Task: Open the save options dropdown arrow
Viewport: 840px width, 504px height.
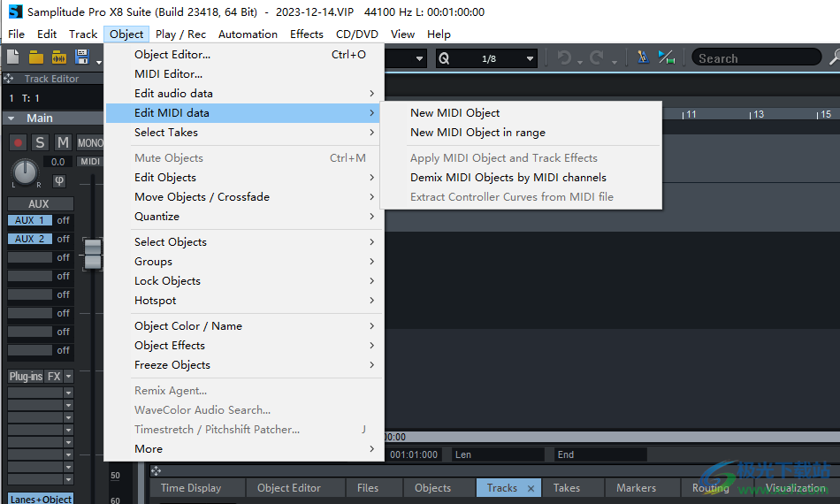Action: click(x=98, y=62)
